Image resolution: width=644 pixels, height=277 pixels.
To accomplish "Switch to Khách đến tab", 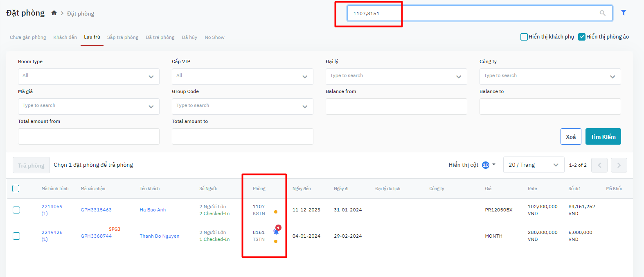I will click(x=65, y=37).
